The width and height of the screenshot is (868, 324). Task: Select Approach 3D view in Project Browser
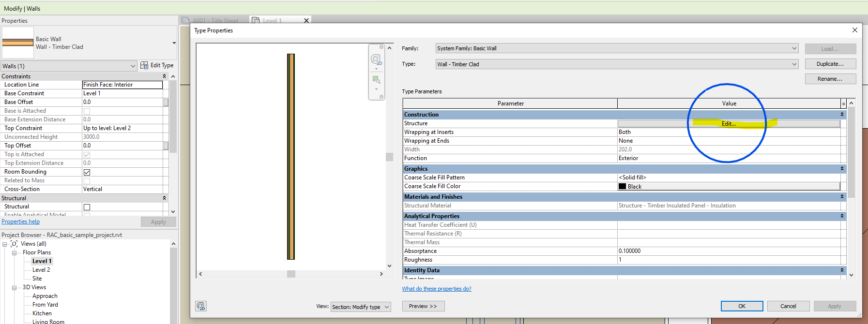[x=45, y=296]
